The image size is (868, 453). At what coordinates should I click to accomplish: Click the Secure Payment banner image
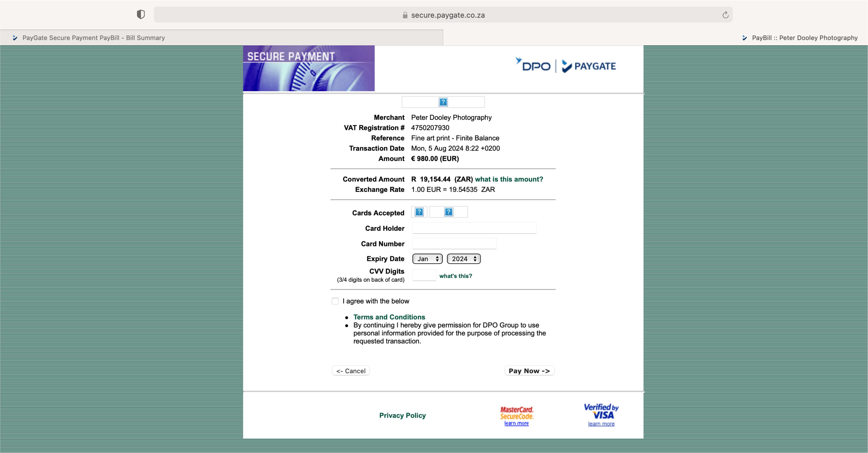tap(309, 68)
